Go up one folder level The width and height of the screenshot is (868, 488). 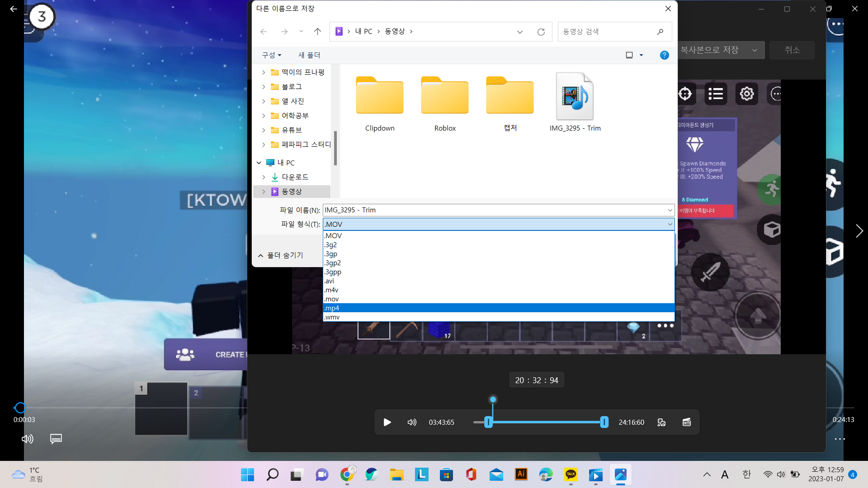(x=317, y=32)
